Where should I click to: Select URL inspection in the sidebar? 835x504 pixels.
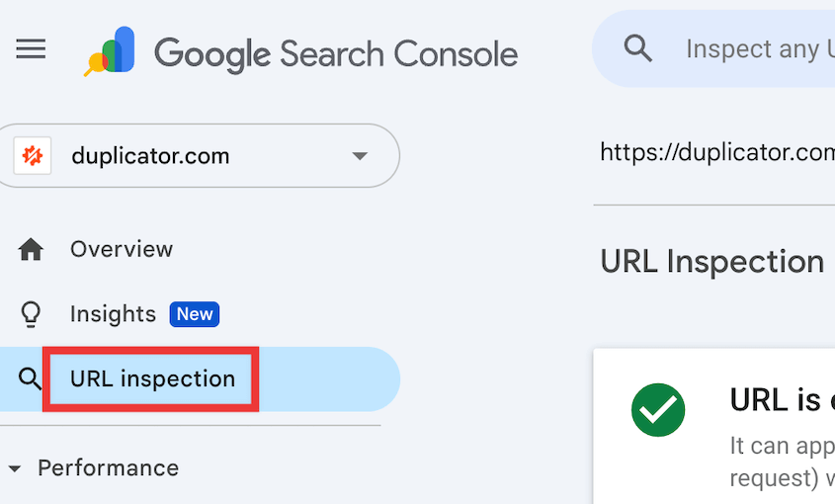[152, 378]
